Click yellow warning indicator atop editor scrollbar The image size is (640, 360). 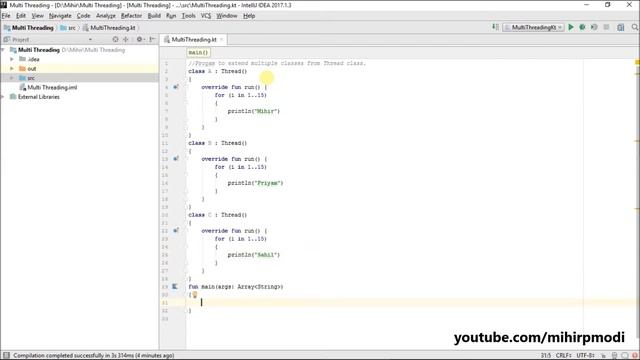637,62
